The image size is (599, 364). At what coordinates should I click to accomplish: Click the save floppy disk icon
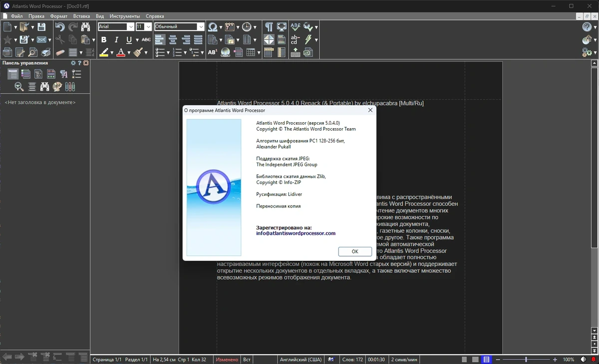pos(41,27)
